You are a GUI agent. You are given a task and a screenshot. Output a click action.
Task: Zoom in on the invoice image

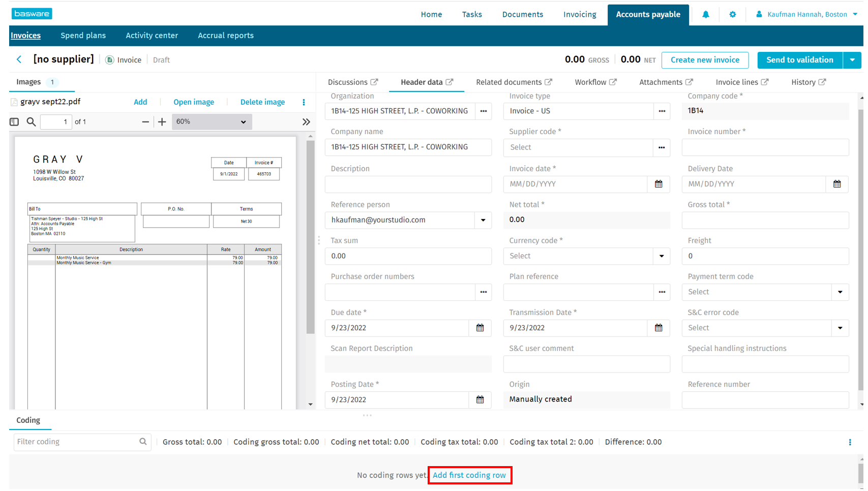pos(162,122)
